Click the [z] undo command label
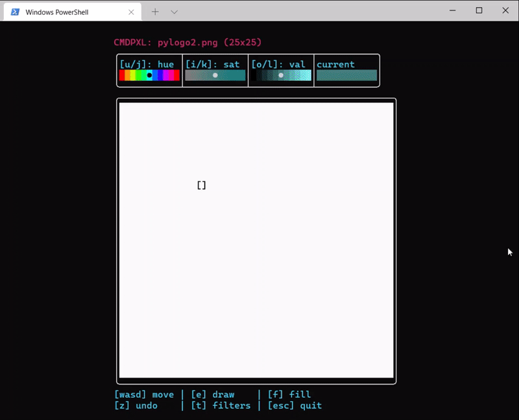The width and height of the screenshot is (519, 420). pos(137,406)
